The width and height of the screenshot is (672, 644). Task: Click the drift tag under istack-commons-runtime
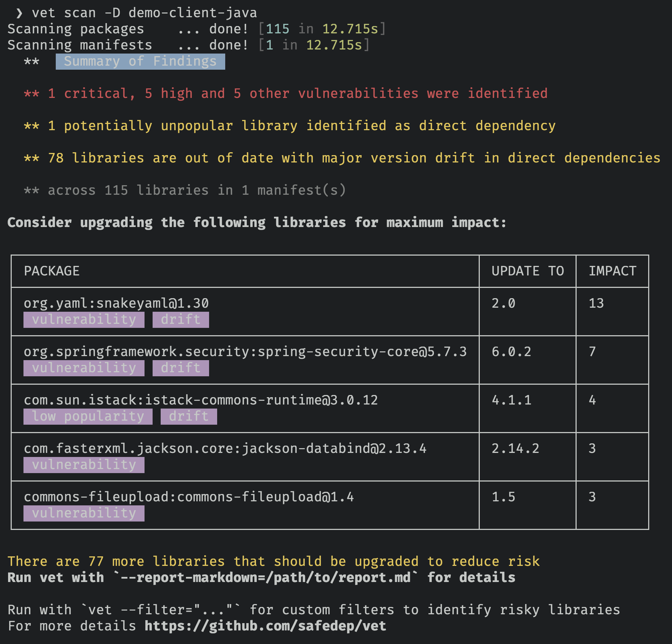click(189, 416)
